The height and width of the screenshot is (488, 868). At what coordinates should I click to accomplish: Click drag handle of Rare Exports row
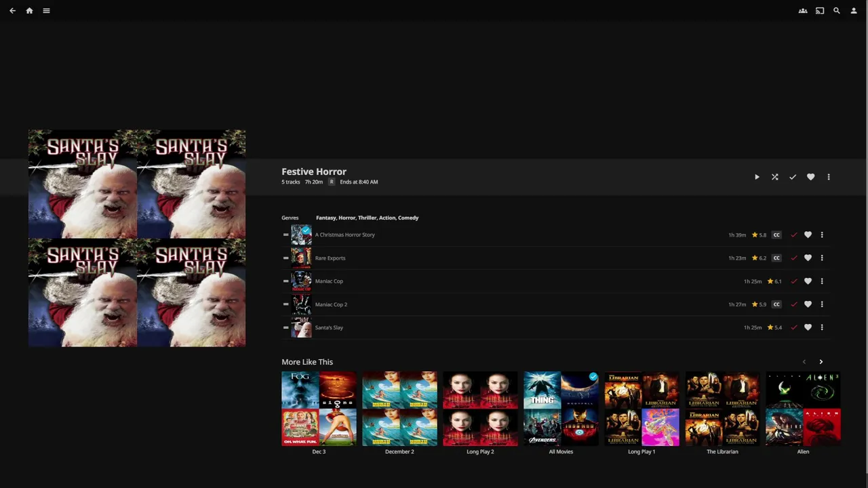(x=285, y=258)
